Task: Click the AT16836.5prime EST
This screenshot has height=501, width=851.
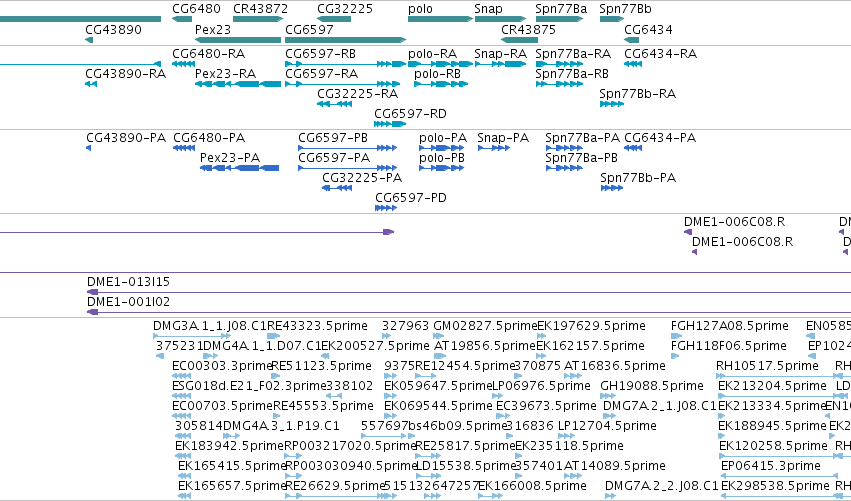Action: (573, 376)
